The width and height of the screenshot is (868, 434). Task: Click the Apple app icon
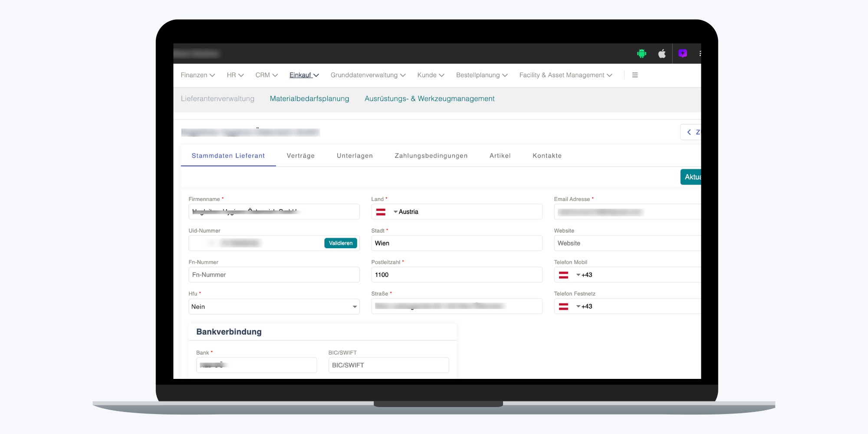[x=662, y=54]
